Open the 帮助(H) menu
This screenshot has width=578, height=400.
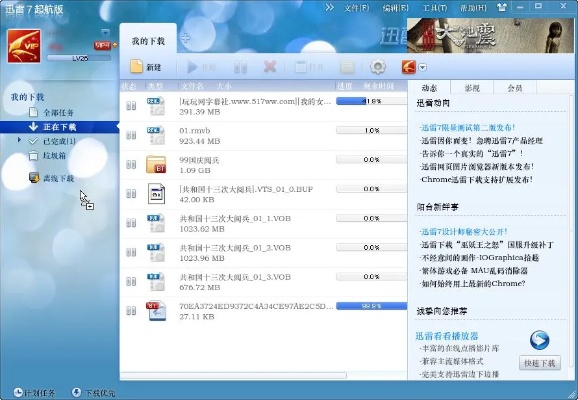click(x=473, y=8)
